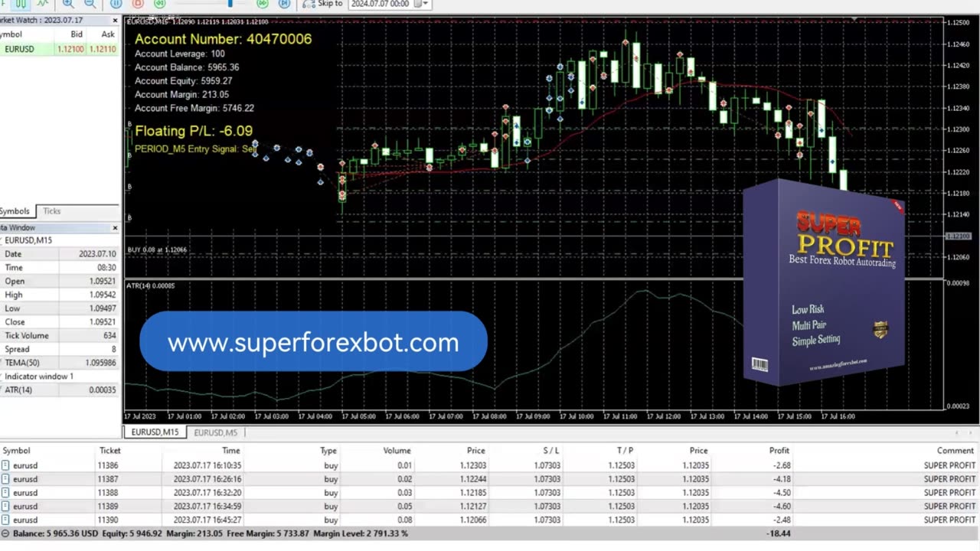The height and width of the screenshot is (551, 980).
Task: Click open time 2023.07.17 16:10:35
Action: [x=207, y=465]
